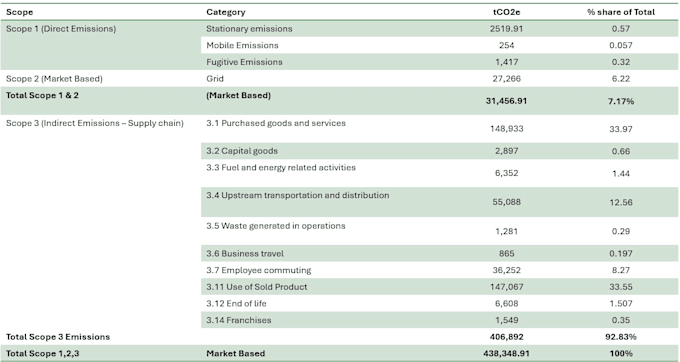Image resolution: width=680 pixels, height=362 pixels.
Task: Select '3.14 Franchises' cell
Action: coord(239,320)
